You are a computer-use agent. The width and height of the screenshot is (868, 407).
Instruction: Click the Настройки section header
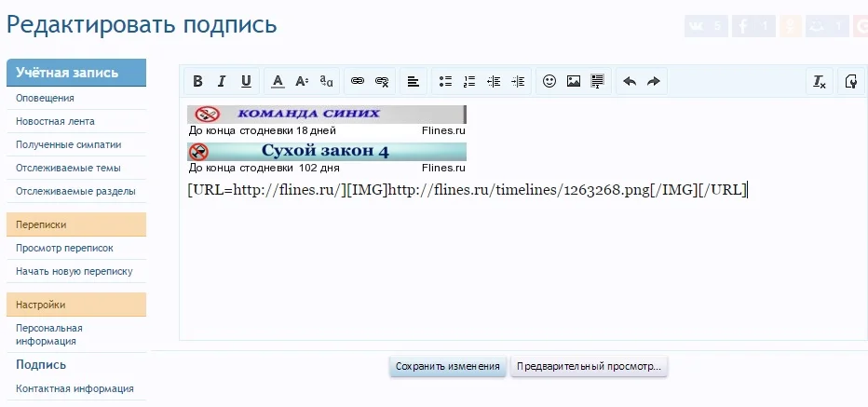(x=76, y=305)
